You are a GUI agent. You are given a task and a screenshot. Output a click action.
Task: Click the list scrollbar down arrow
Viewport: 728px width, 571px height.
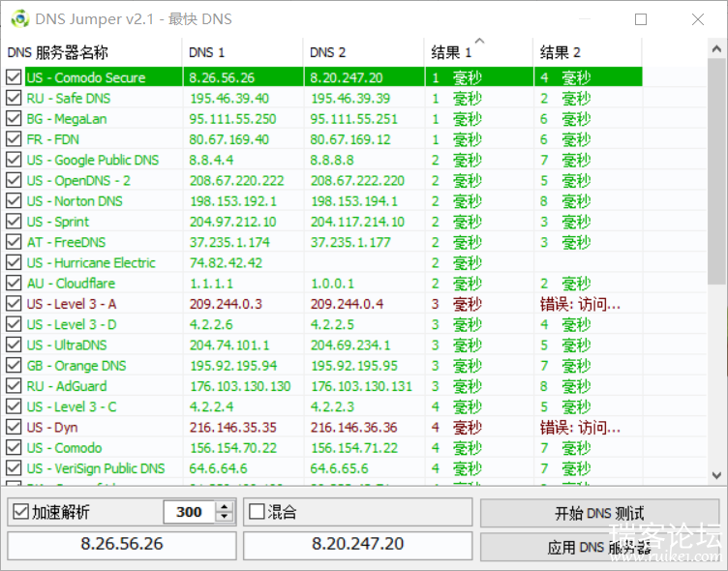pos(716,475)
